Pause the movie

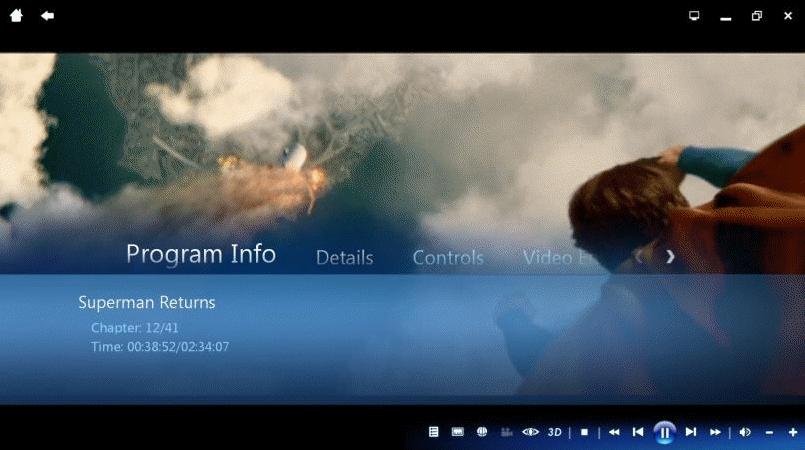point(664,432)
